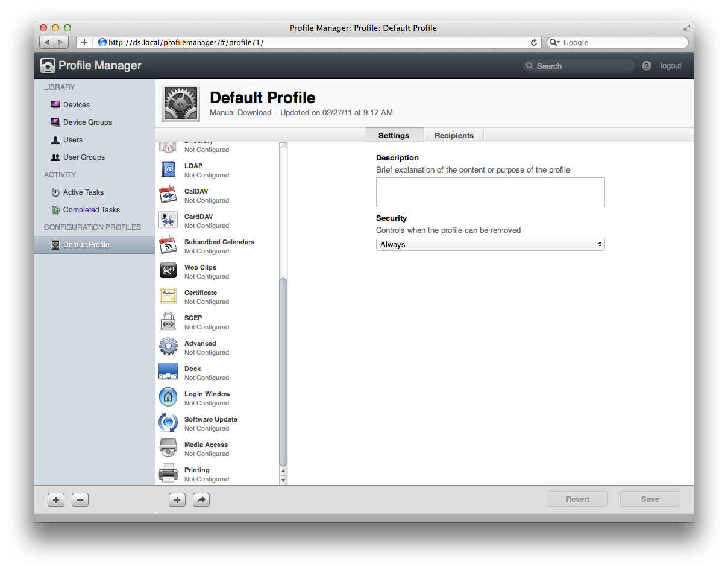Click the Save button
The width and height of the screenshot is (728, 570).
pos(650,499)
